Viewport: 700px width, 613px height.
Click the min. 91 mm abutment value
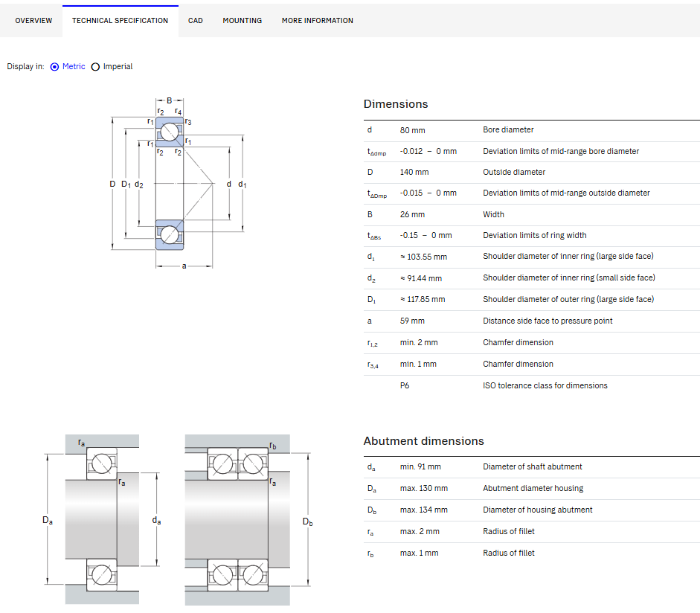coord(420,466)
